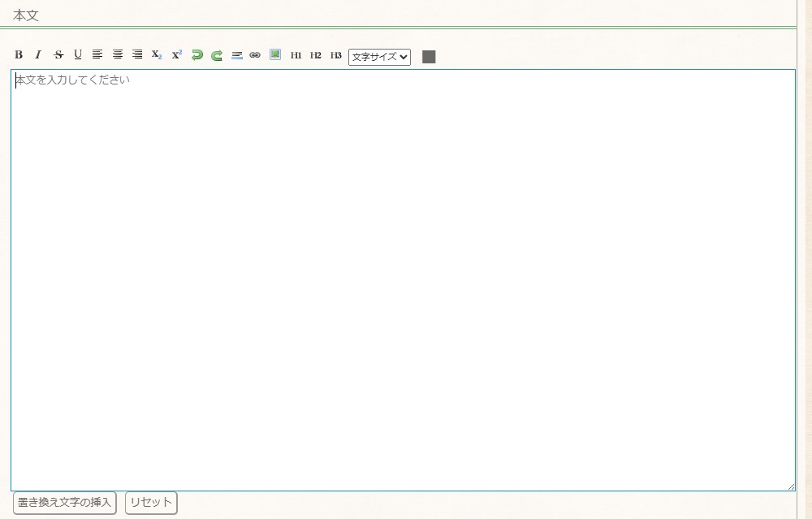Screen dimensions: 812x519
Task: Align text to the right
Action: point(137,54)
